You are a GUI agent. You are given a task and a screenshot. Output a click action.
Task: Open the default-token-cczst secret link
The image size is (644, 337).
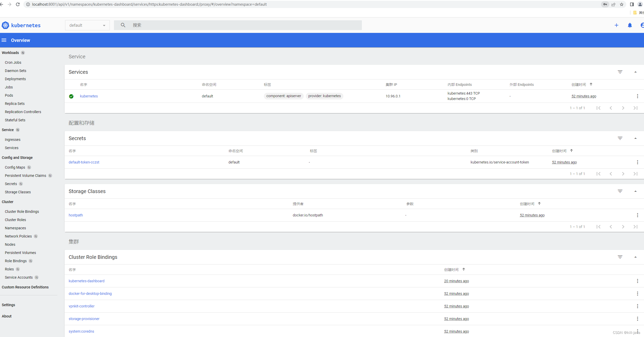click(x=84, y=162)
